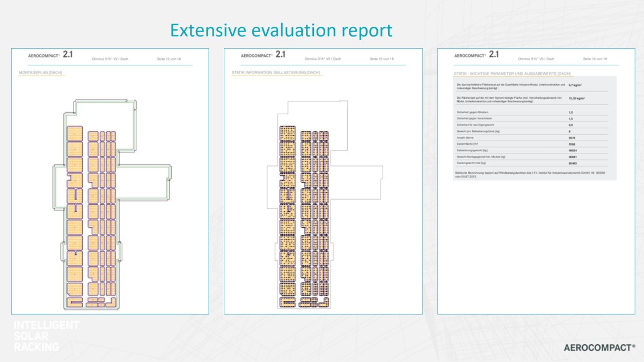Click 'Seite 13 von 18' page label
644x362 pixels.
tap(382, 58)
